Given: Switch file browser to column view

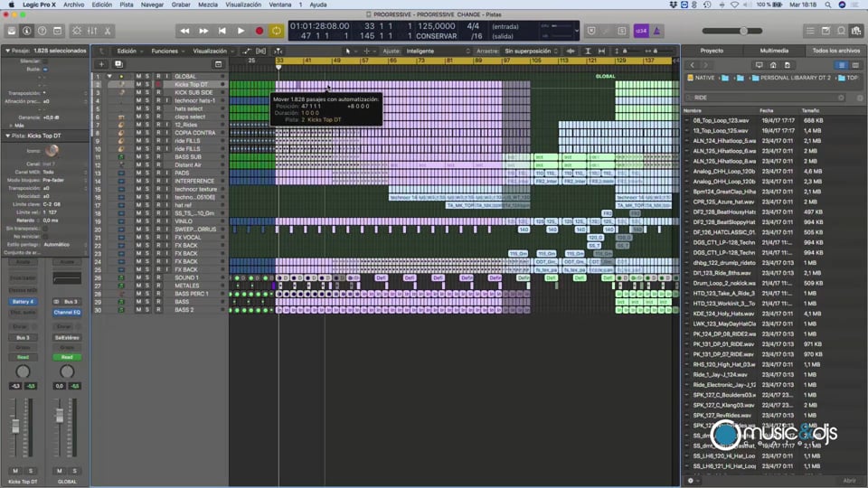Looking at the screenshot, I should 855,65.
